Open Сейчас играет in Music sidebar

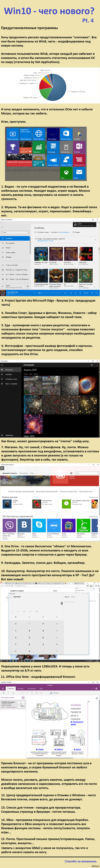coord(15,252)
